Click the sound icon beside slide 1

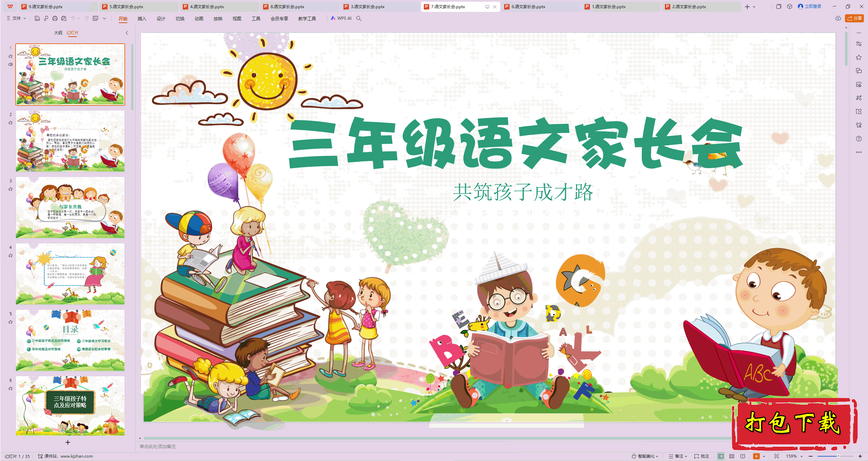coord(11,64)
